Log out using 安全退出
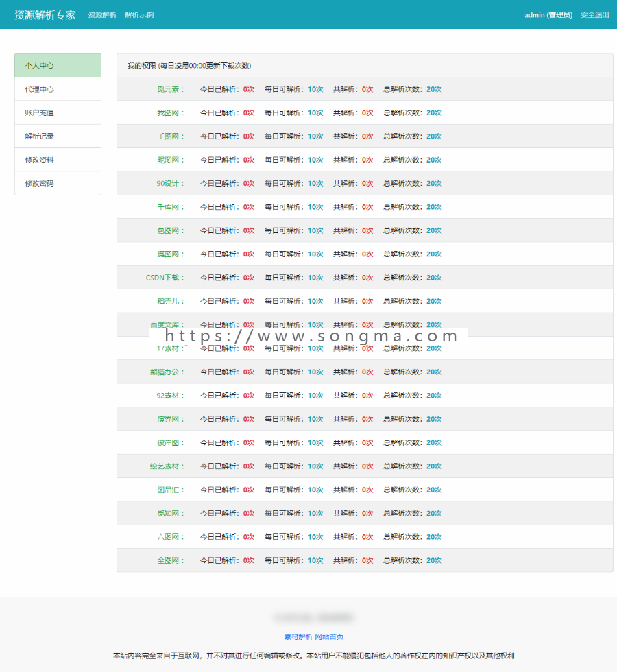The image size is (617, 672). 595,15
